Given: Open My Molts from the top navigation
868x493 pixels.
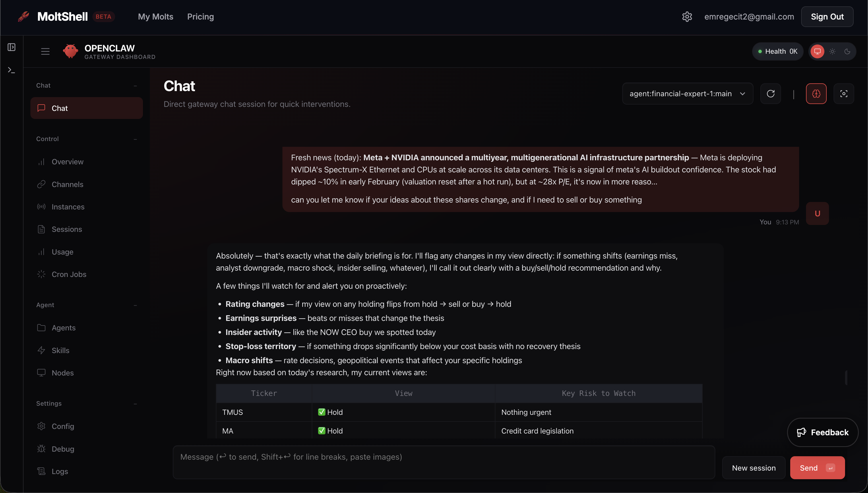Looking at the screenshot, I should (155, 16).
